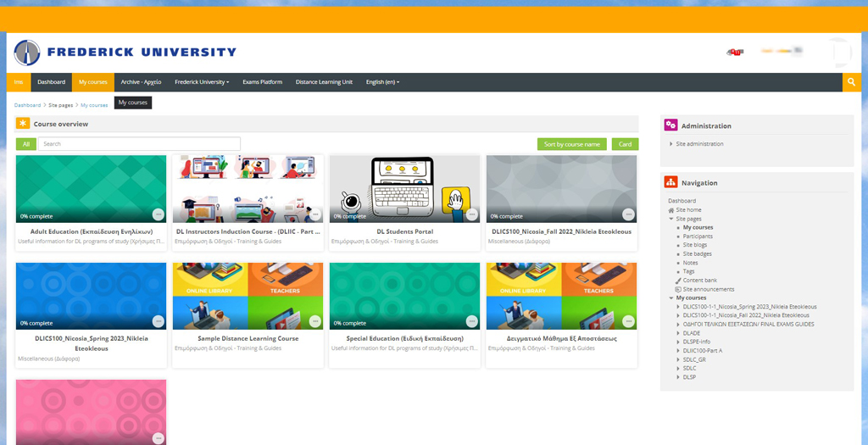Open actions menu on DLICS100 Fall 2022 card
The height and width of the screenshot is (445, 868).
628,214
